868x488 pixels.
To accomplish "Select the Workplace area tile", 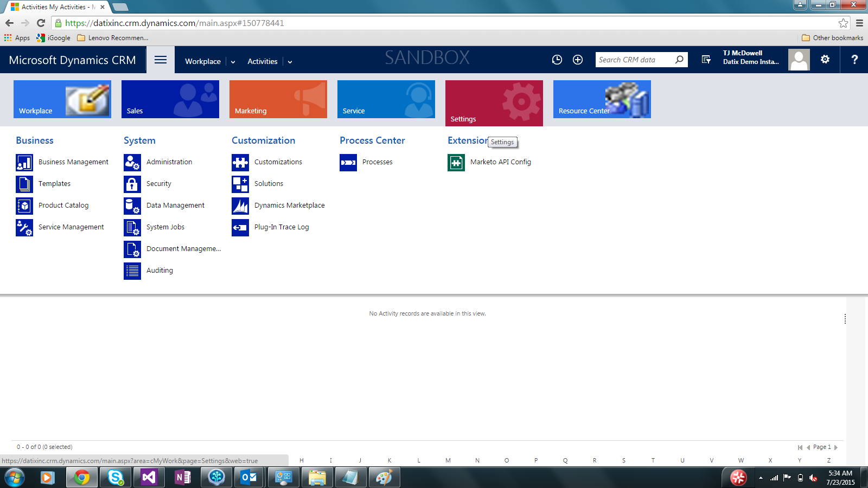I will (62, 99).
